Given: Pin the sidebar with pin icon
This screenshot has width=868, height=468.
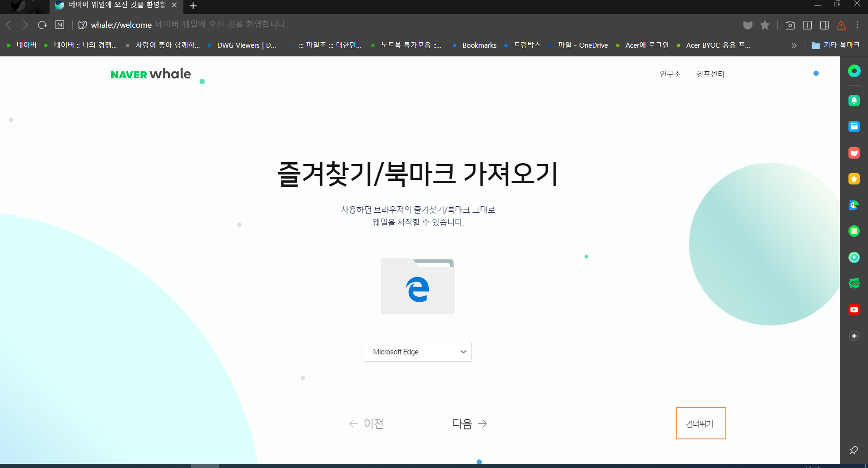Looking at the screenshot, I should (x=854, y=450).
